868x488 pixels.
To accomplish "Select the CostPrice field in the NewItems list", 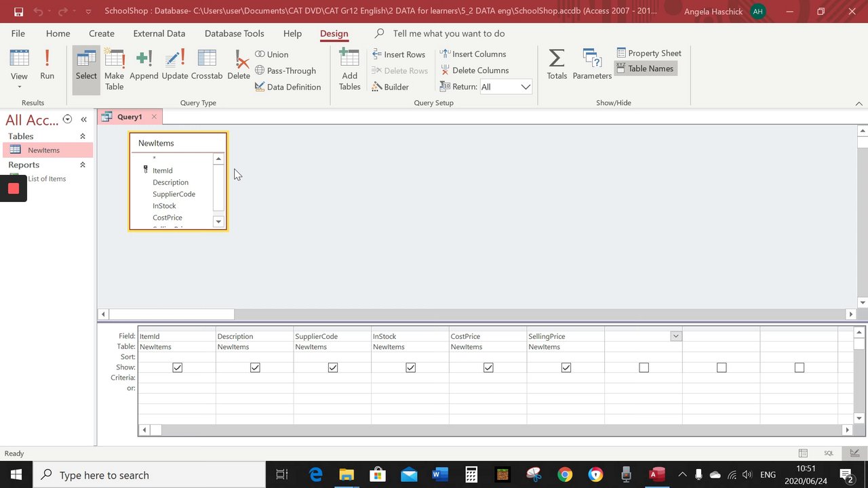I will (167, 218).
